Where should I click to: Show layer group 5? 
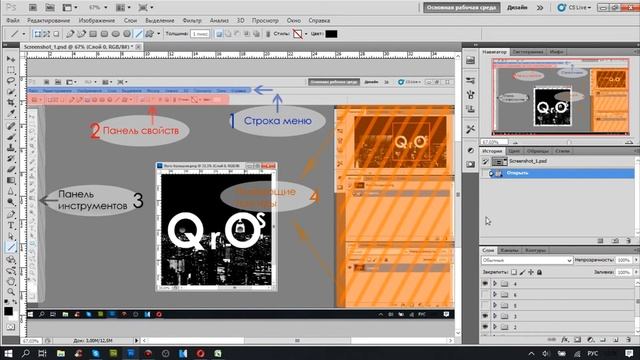coord(485,305)
